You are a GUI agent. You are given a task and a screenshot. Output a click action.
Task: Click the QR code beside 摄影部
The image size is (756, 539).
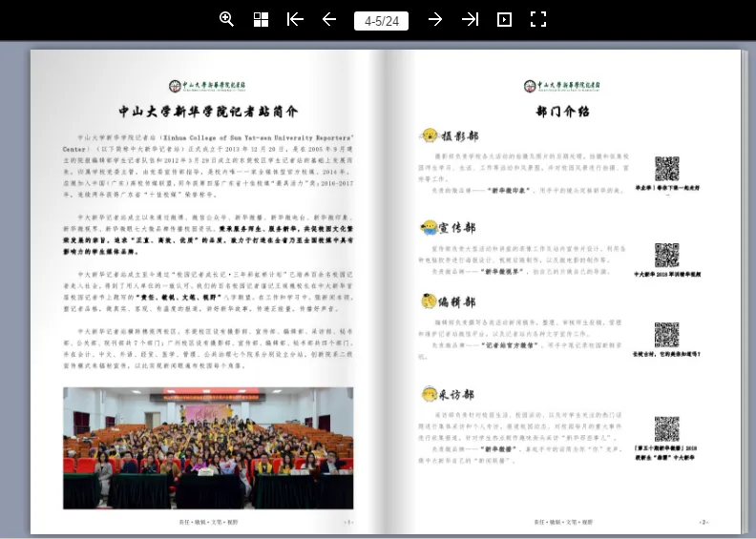point(667,169)
